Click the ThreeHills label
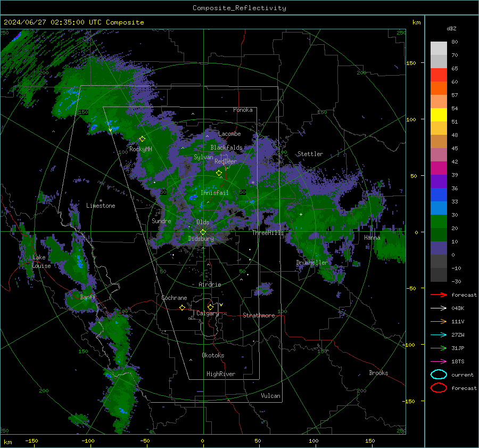The width and height of the screenshot is (479, 448). tap(268, 233)
